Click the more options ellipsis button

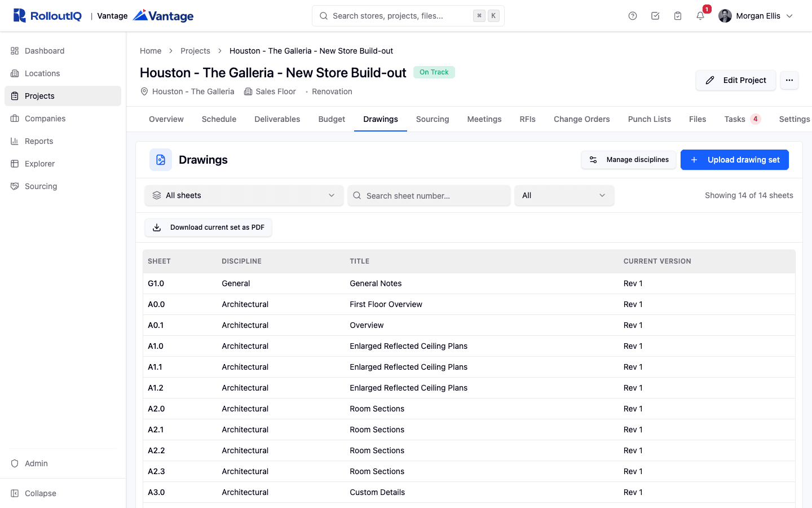pos(789,80)
